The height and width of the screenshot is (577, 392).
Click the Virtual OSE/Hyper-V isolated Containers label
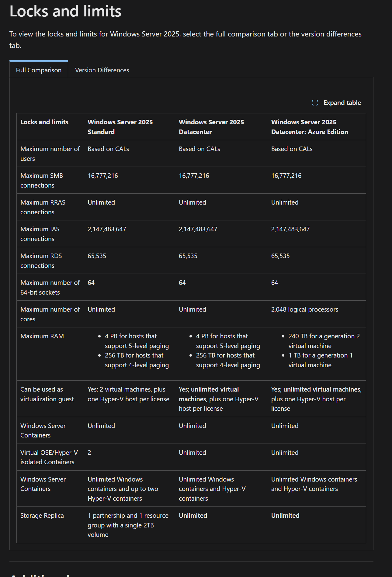pyautogui.click(x=49, y=457)
